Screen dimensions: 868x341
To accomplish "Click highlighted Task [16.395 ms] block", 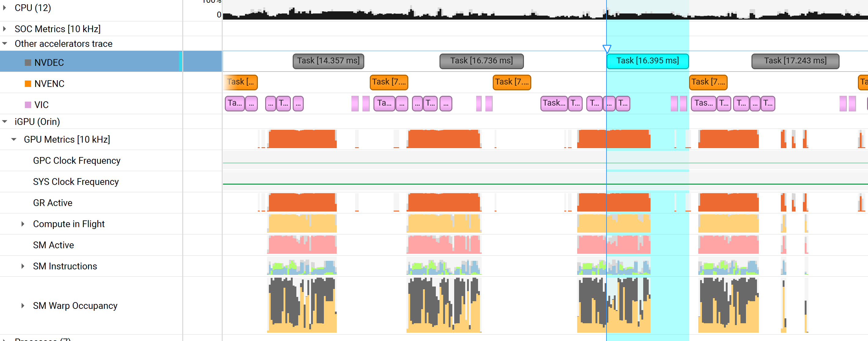I will (x=647, y=61).
